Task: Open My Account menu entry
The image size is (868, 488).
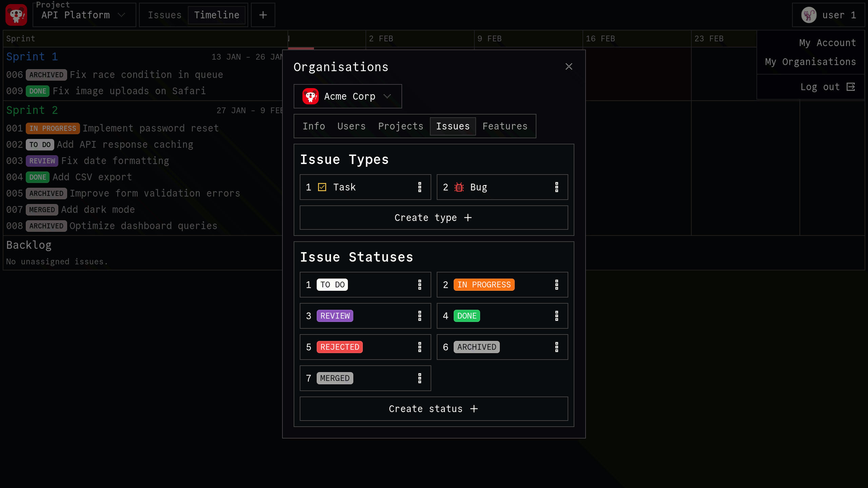Action: point(827,43)
